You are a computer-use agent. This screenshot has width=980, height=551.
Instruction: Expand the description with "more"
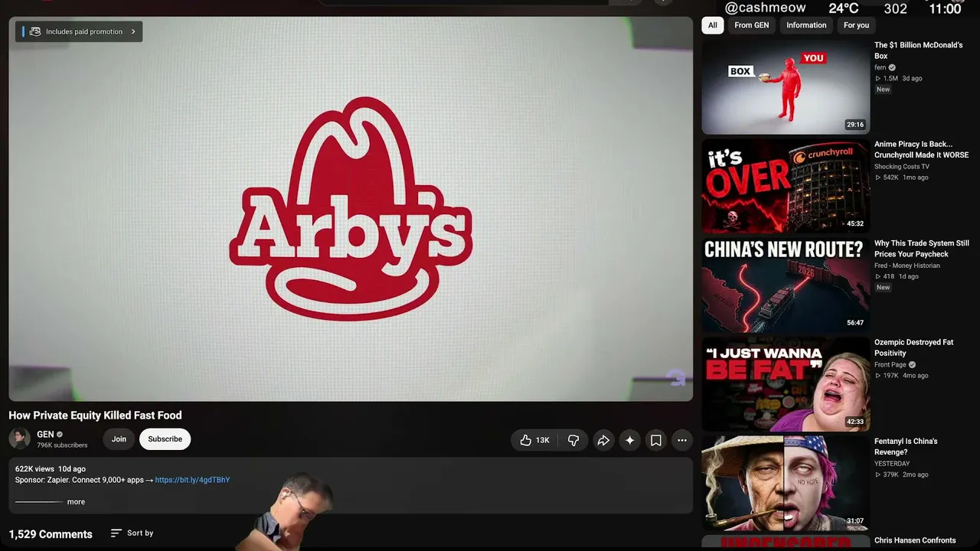[x=76, y=502]
